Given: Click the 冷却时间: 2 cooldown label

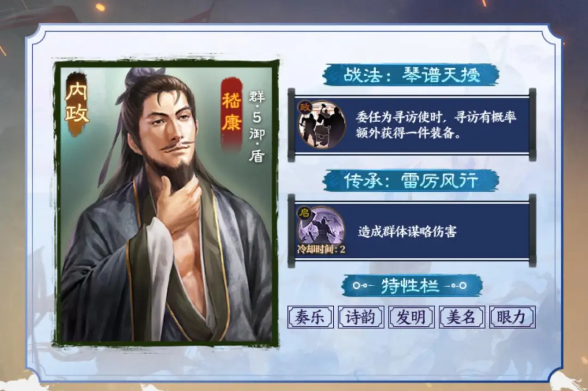Looking at the screenshot, I should (x=321, y=250).
